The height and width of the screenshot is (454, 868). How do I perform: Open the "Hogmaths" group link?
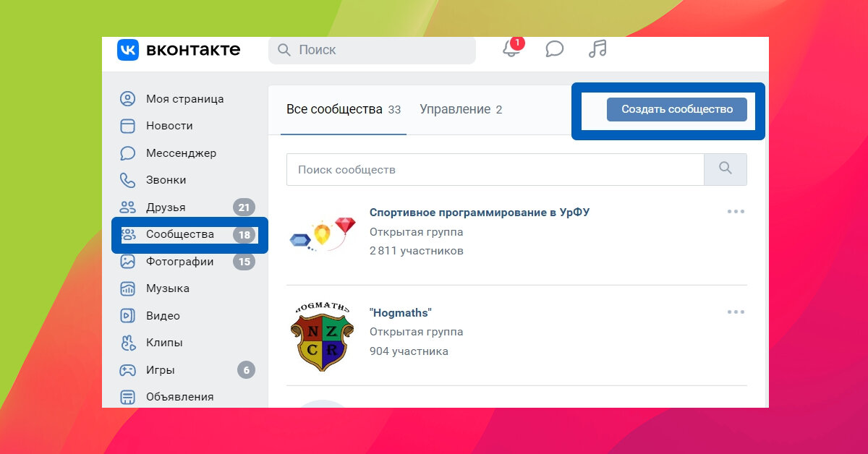click(x=400, y=313)
